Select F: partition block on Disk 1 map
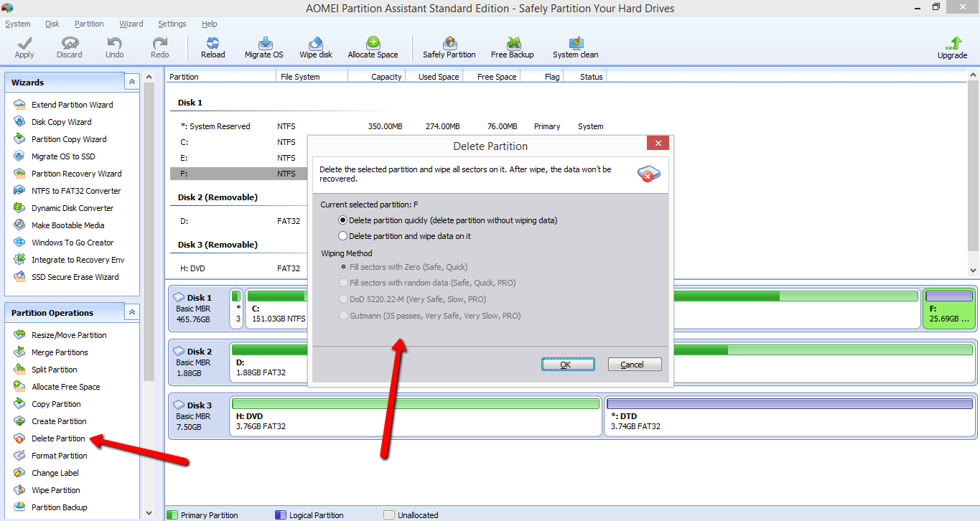The image size is (980, 521). click(x=949, y=309)
